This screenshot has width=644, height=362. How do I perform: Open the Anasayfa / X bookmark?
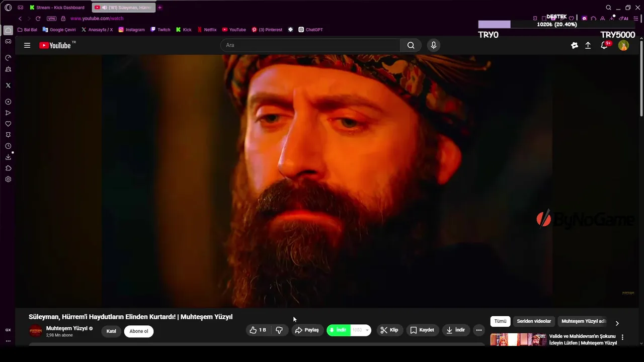tap(97, 30)
